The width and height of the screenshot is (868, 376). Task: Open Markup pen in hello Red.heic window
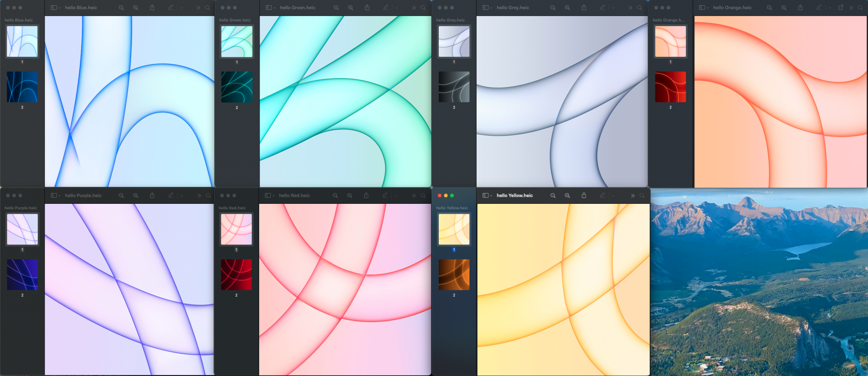click(x=385, y=195)
